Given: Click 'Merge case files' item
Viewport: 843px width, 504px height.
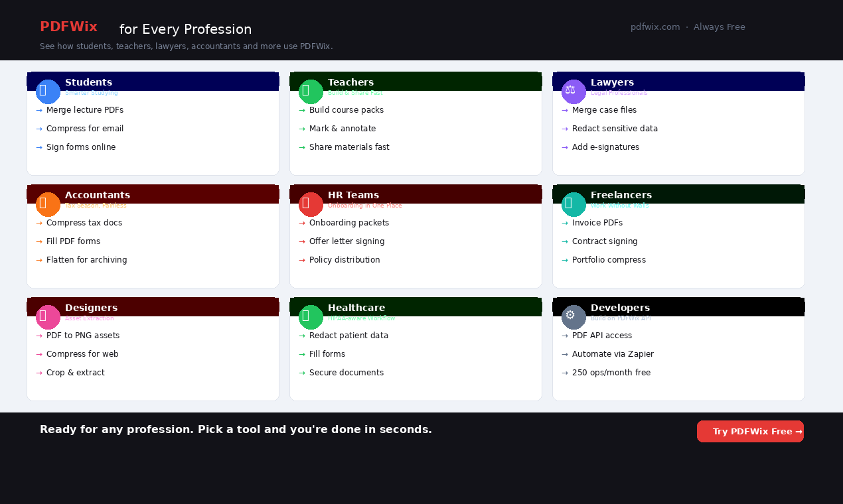Looking at the screenshot, I should [x=604, y=110].
